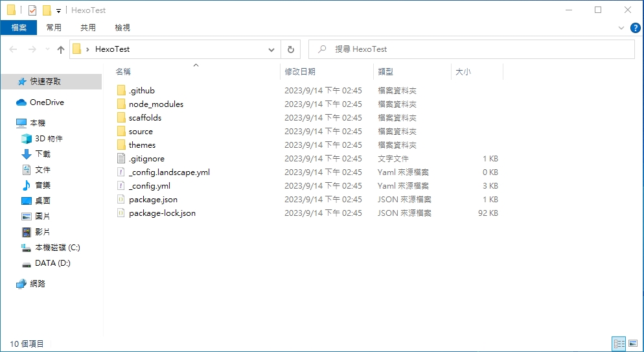
Task: Click New Folder icon in title bar
Action: coord(47,10)
